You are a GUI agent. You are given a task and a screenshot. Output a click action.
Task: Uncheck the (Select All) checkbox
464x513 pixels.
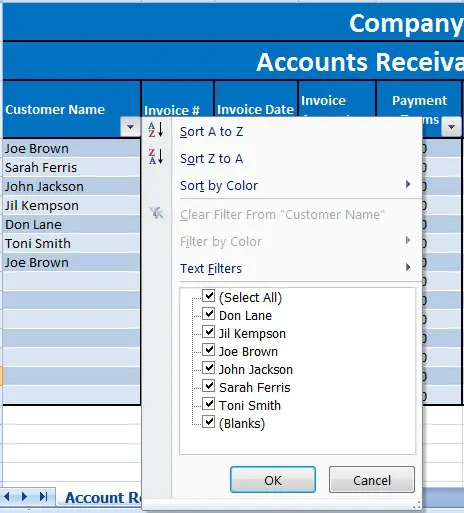pyautogui.click(x=209, y=296)
